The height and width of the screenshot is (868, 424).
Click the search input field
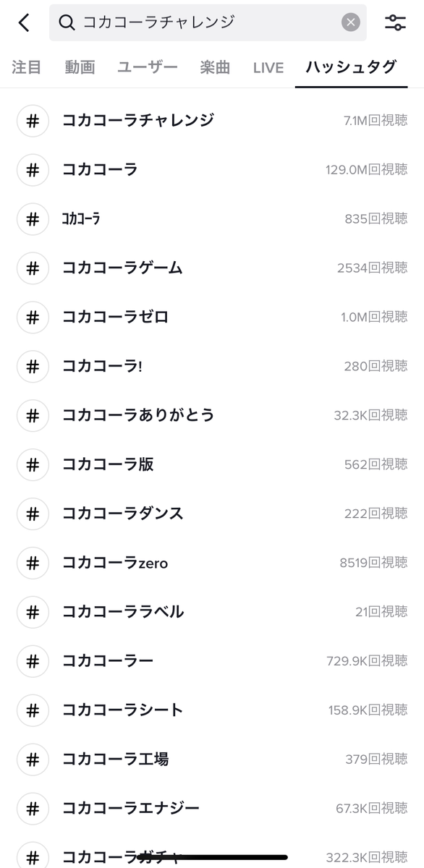pos(208,22)
